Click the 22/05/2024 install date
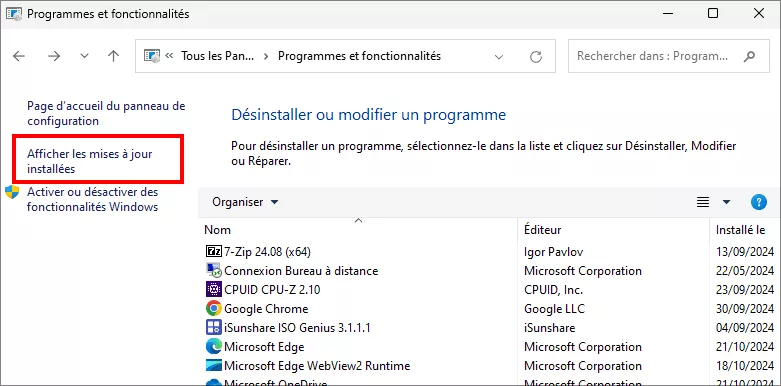Image resolution: width=781 pixels, height=386 pixels. [745, 271]
